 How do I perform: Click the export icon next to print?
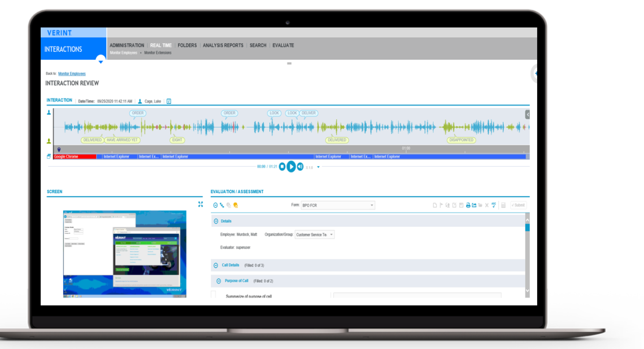pos(474,205)
